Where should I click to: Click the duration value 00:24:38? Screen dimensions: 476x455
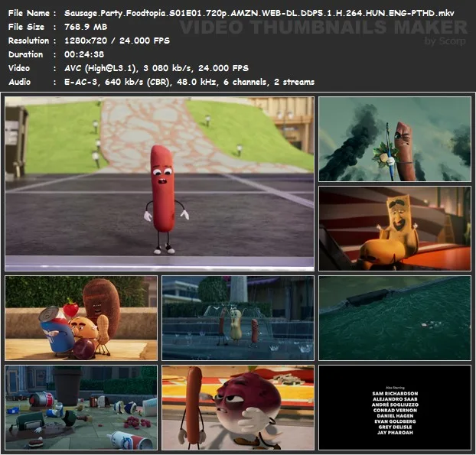pyautogui.click(x=84, y=54)
